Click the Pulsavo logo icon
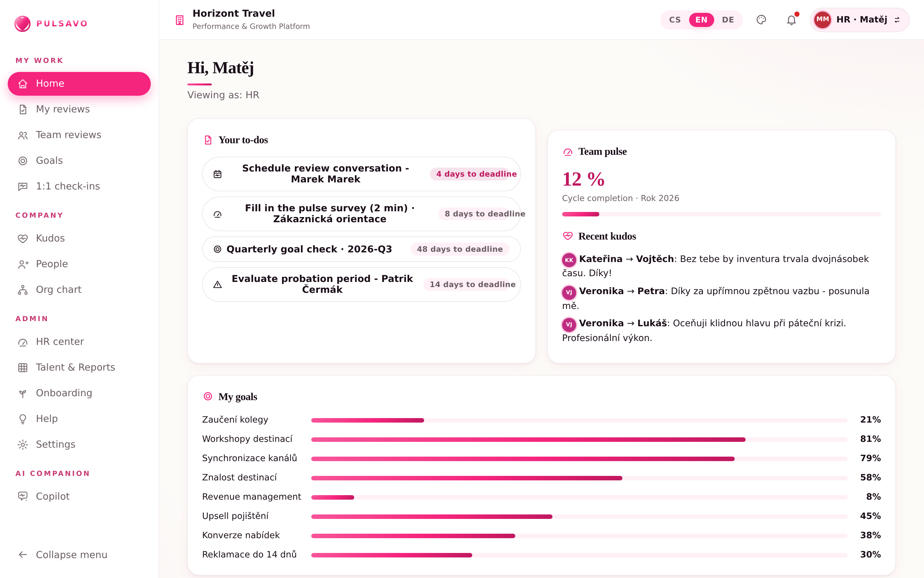Screen dimensions: 924x578 pos(22,24)
